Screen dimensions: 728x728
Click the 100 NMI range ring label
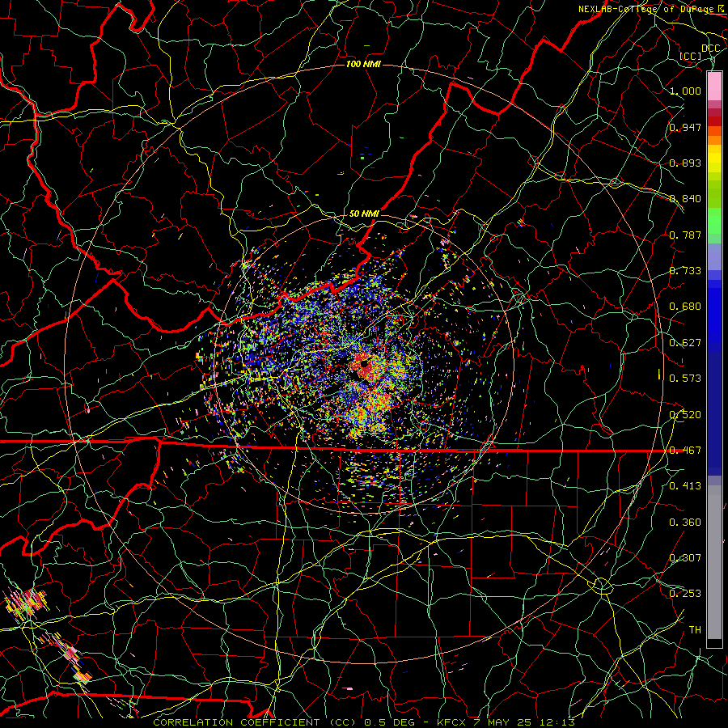tap(363, 64)
